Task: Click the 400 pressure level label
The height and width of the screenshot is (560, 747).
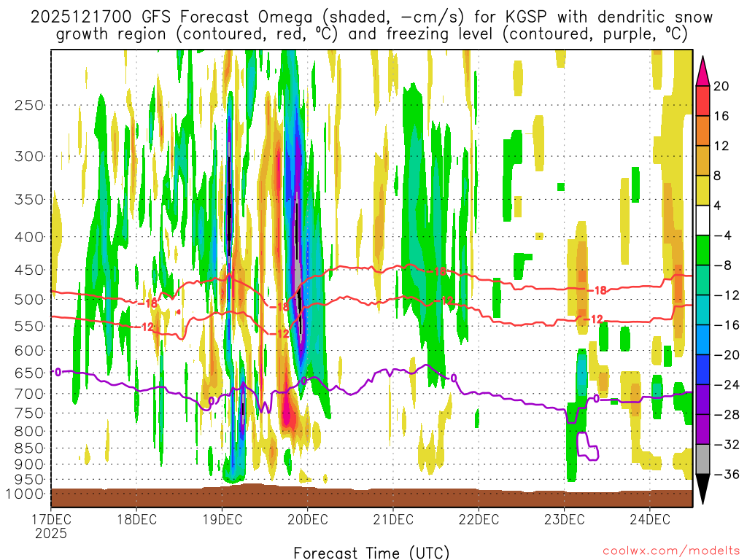Action: pos(29,237)
